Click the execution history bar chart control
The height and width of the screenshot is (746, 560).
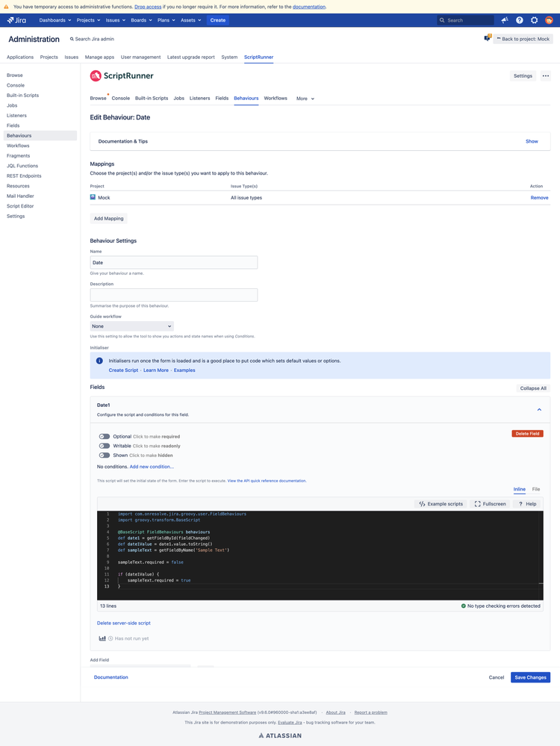[103, 638]
